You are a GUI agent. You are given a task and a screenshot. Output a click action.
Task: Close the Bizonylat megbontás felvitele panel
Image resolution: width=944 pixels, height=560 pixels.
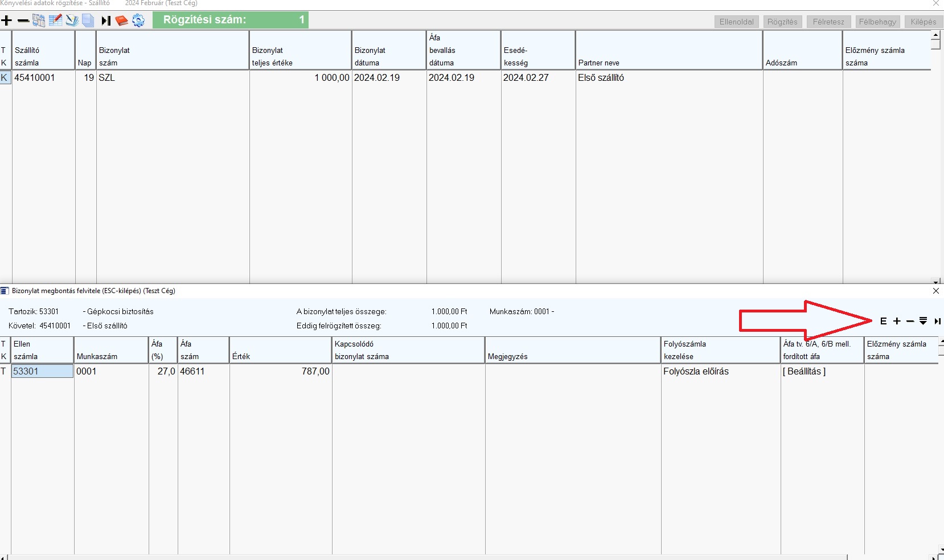point(935,291)
